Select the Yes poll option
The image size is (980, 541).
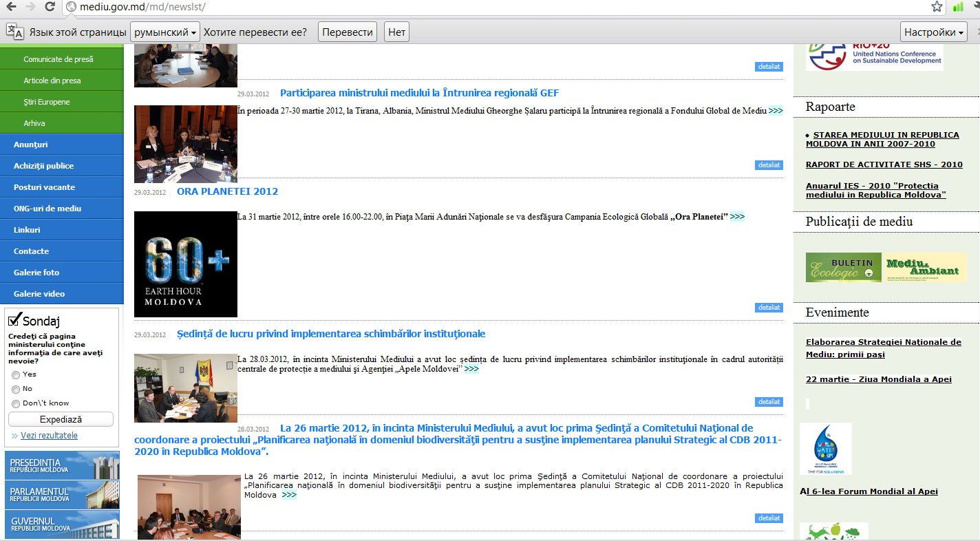[x=16, y=375]
